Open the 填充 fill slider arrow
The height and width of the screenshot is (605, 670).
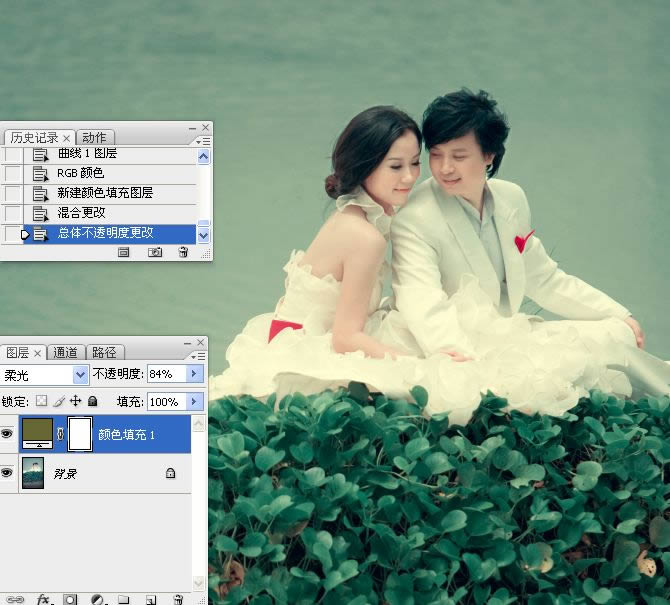click(195, 401)
